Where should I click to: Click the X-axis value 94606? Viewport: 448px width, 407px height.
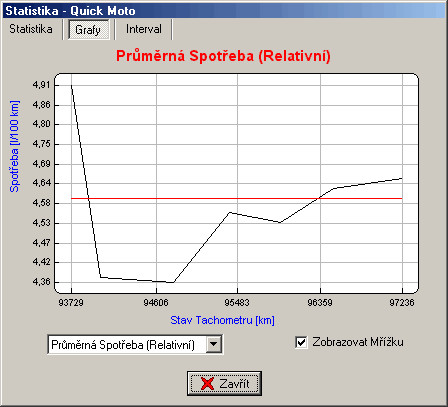pos(156,303)
